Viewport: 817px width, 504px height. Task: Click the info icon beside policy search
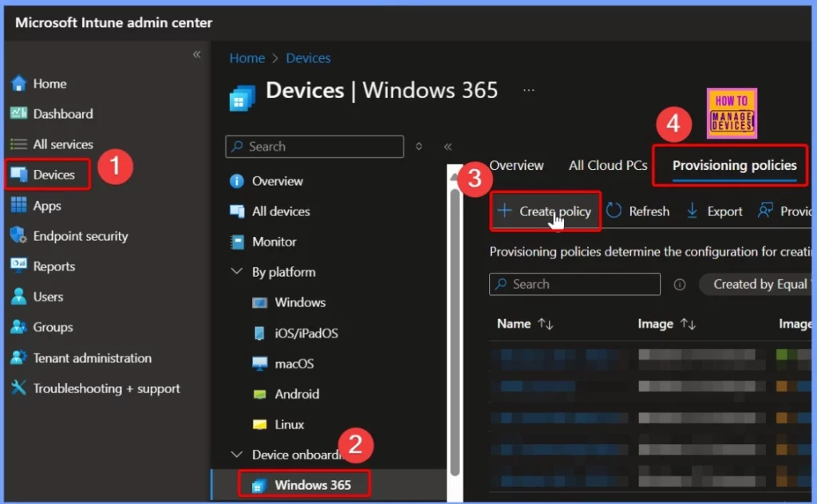(680, 284)
